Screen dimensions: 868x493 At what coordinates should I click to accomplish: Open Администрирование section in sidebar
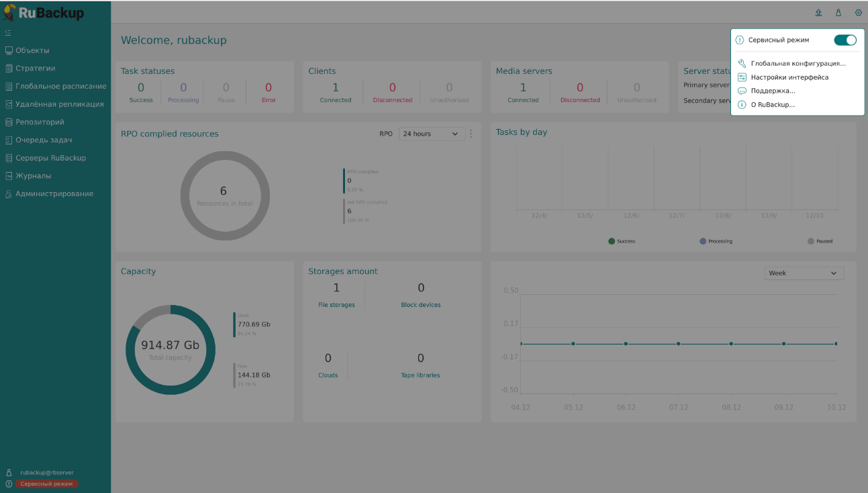54,193
